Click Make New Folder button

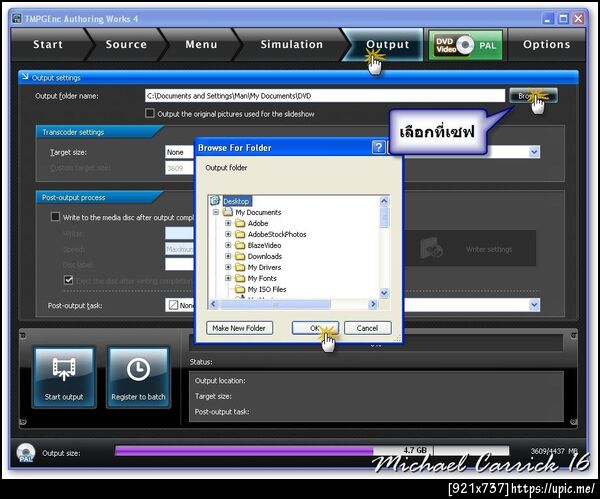[239, 328]
